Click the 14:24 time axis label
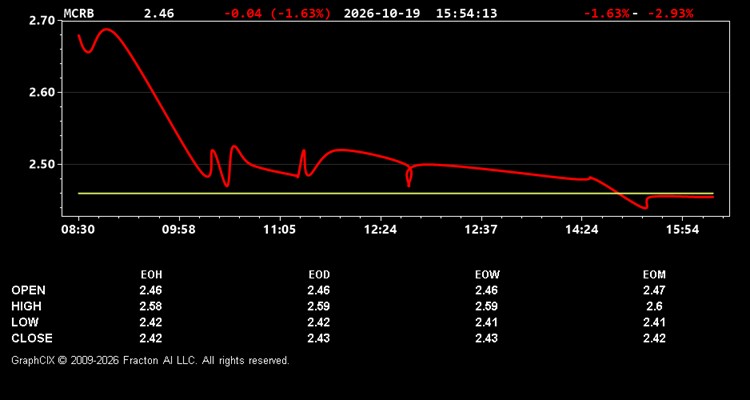Viewport: 750px width, 400px height. tap(581, 230)
